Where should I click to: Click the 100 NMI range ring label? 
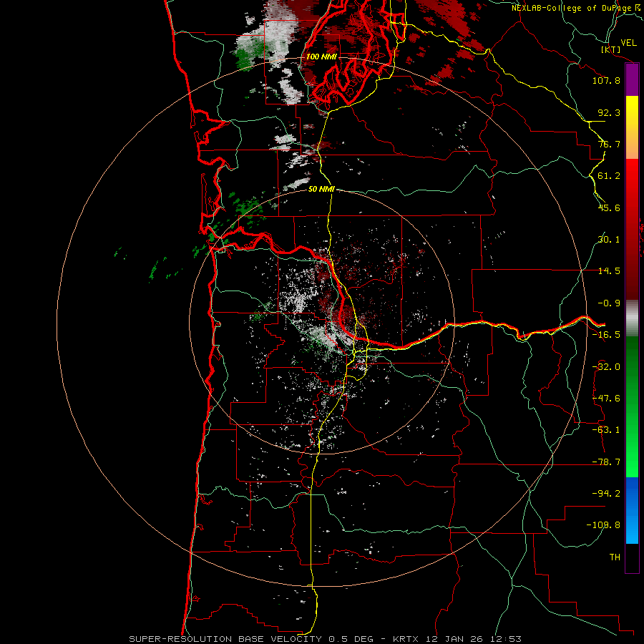[321, 57]
